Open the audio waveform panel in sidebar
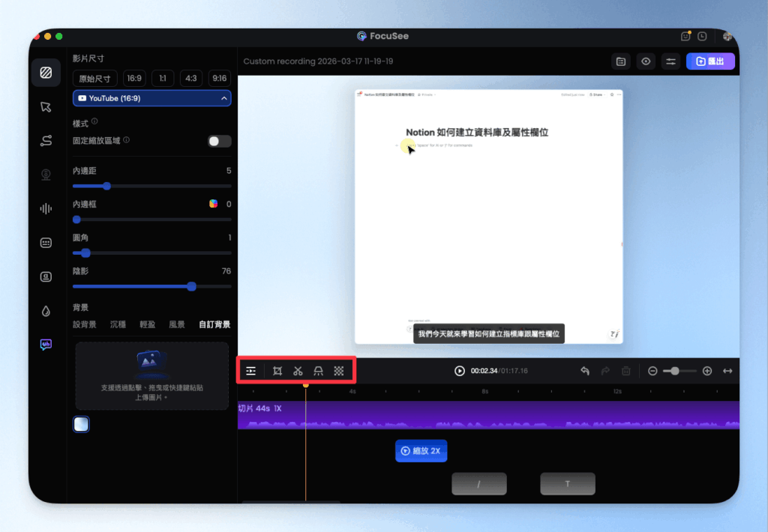768x532 pixels. click(46, 208)
